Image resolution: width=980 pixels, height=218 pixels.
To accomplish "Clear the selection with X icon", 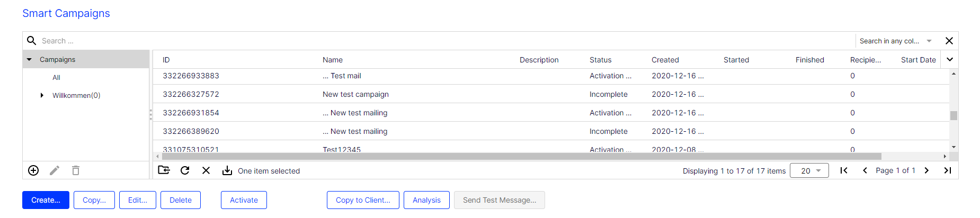I will (206, 170).
